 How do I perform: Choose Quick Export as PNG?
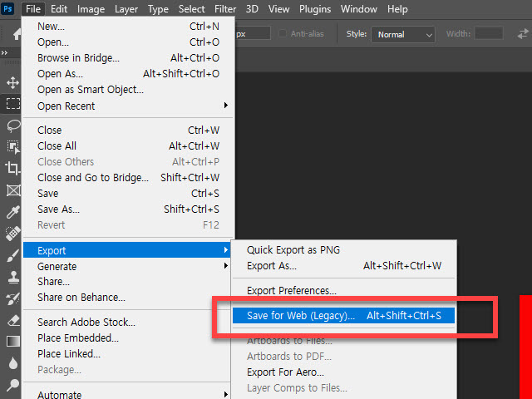click(x=343, y=249)
